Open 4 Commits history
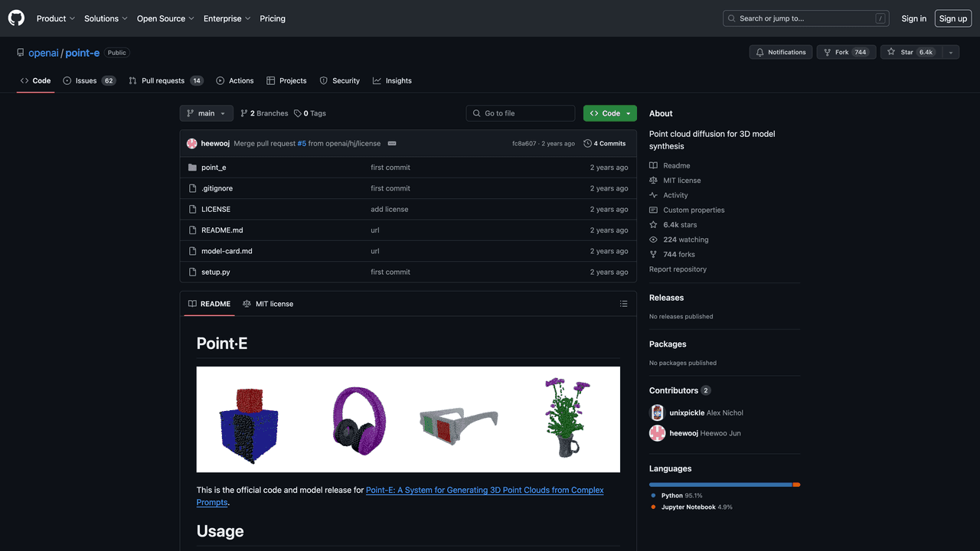 tap(605, 144)
